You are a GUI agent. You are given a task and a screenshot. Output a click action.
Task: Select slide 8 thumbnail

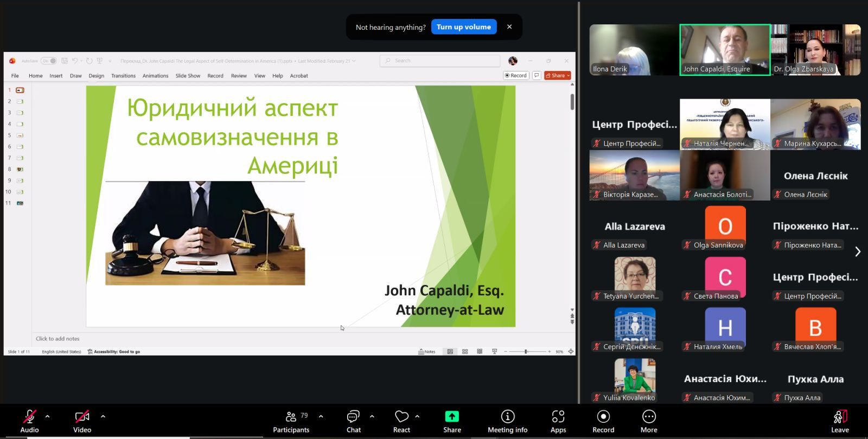20,169
